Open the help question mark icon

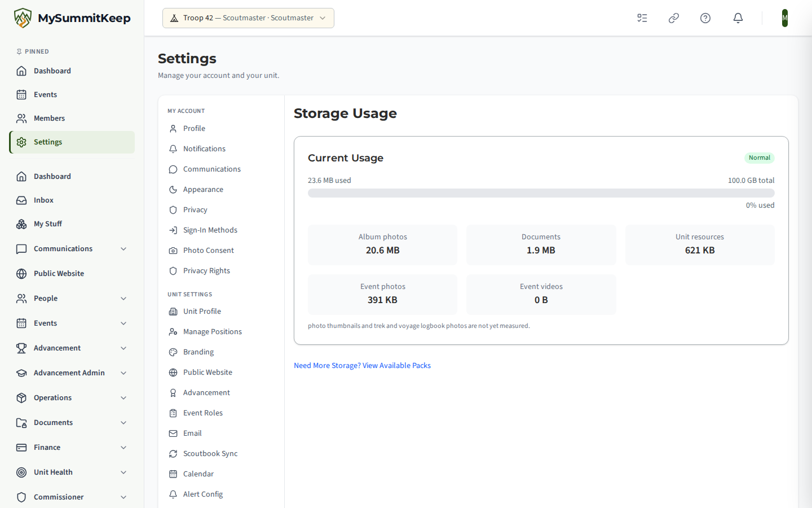point(705,18)
